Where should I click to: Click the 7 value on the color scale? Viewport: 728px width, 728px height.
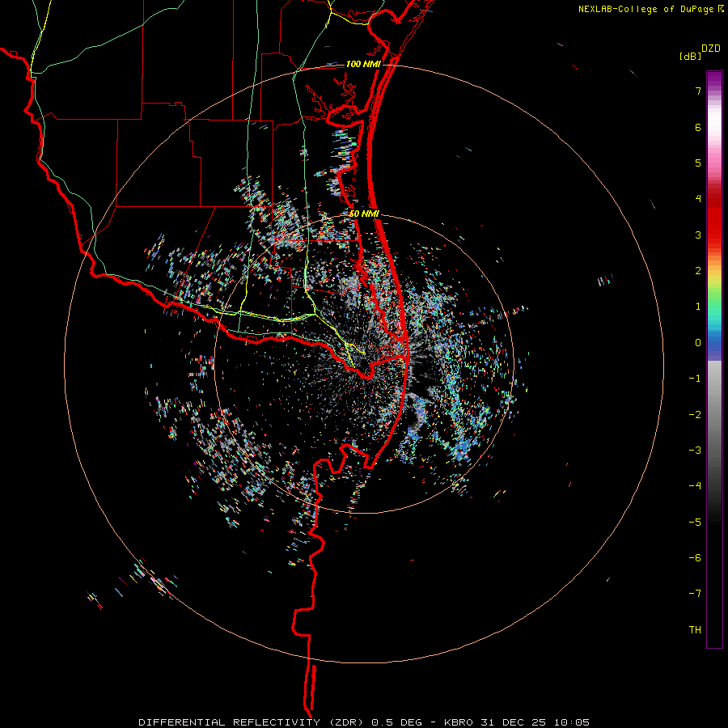pyautogui.click(x=698, y=91)
